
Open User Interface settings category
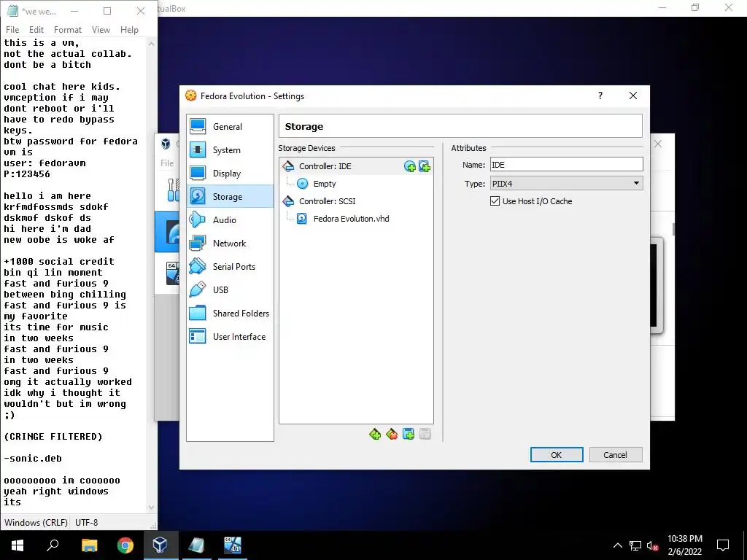(x=230, y=337)
